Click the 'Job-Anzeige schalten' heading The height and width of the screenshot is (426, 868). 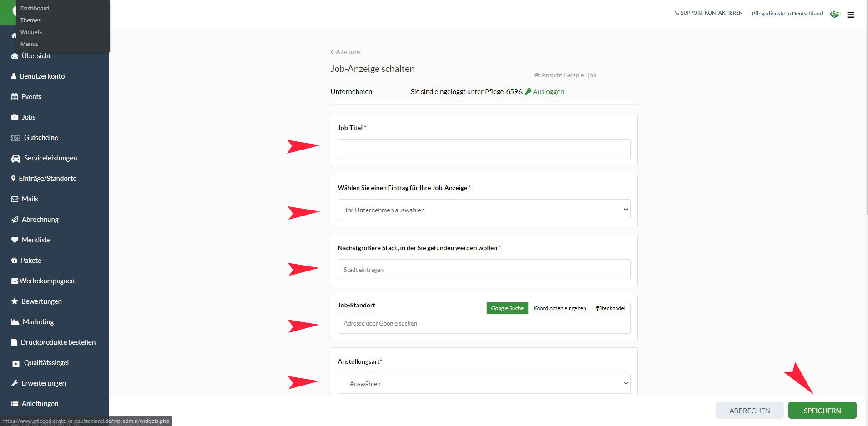pos(373,69)
